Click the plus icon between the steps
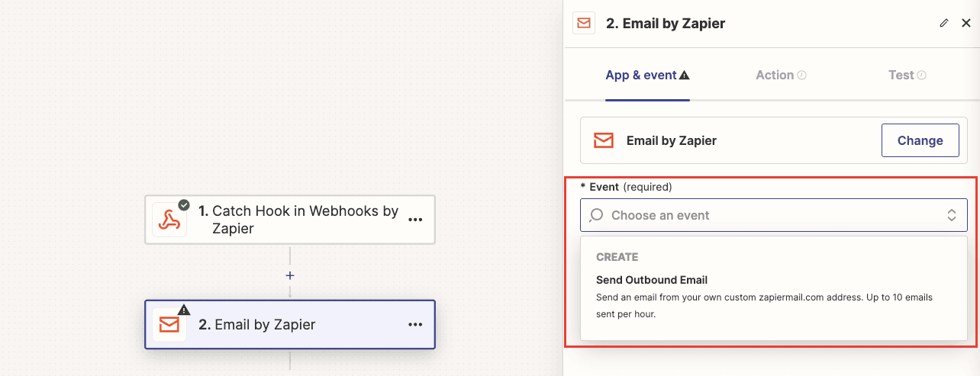 coord(290,275)
